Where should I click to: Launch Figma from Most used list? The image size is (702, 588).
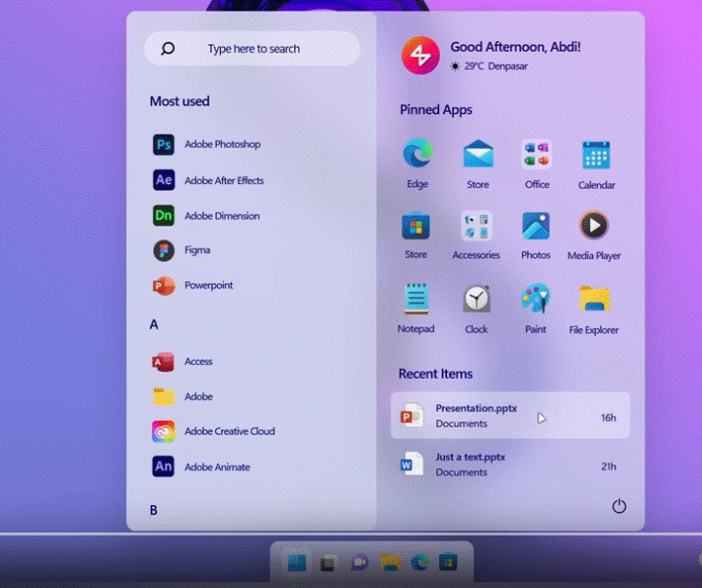(182, 250)
